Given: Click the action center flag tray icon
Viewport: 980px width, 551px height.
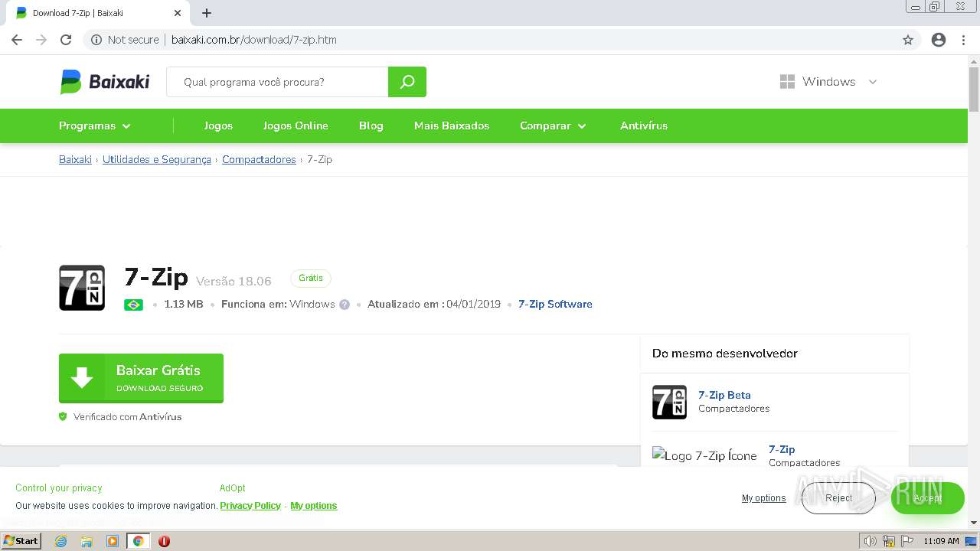Looking at the screenshot, I should click(908, 541).
